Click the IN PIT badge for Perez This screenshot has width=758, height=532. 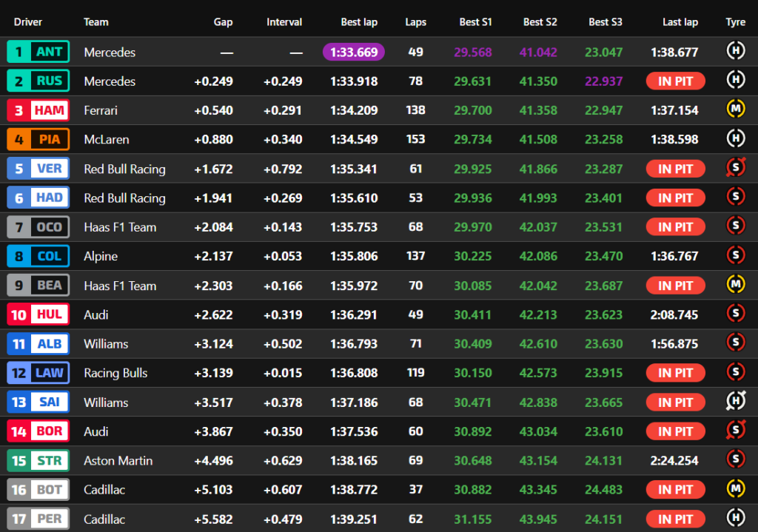[675, 519]
